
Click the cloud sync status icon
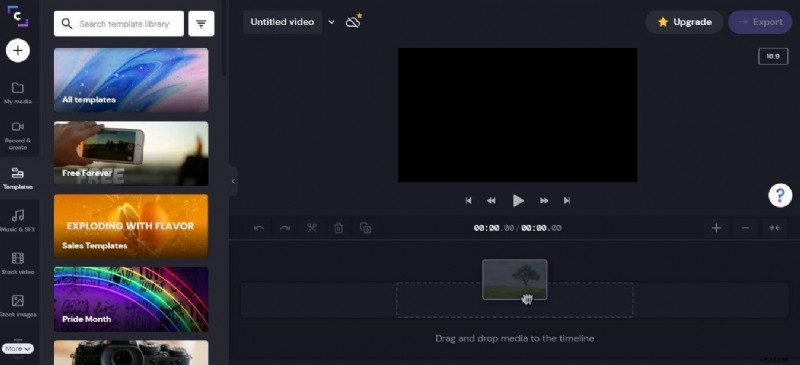(353, 21)
